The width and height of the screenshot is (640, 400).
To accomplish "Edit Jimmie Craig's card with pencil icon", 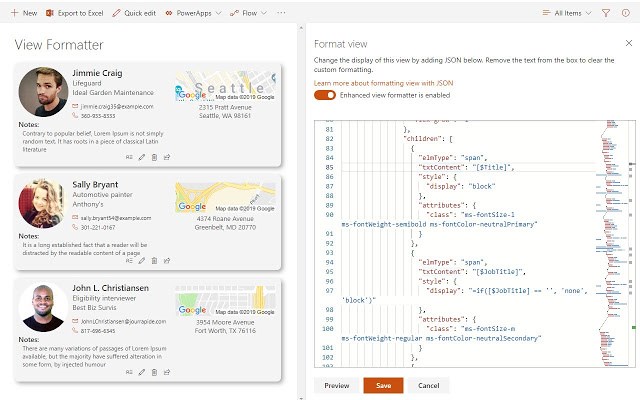I will tap(142, 157).
